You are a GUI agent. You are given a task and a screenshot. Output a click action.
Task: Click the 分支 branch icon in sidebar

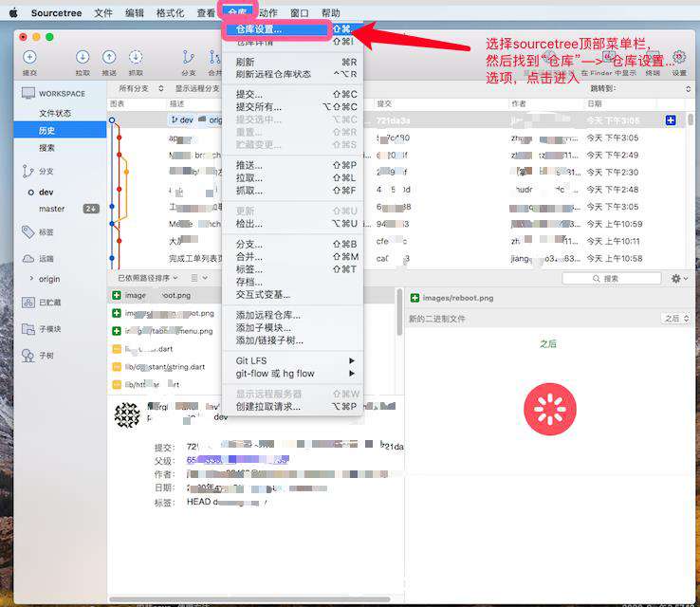(x=28, y=171)
